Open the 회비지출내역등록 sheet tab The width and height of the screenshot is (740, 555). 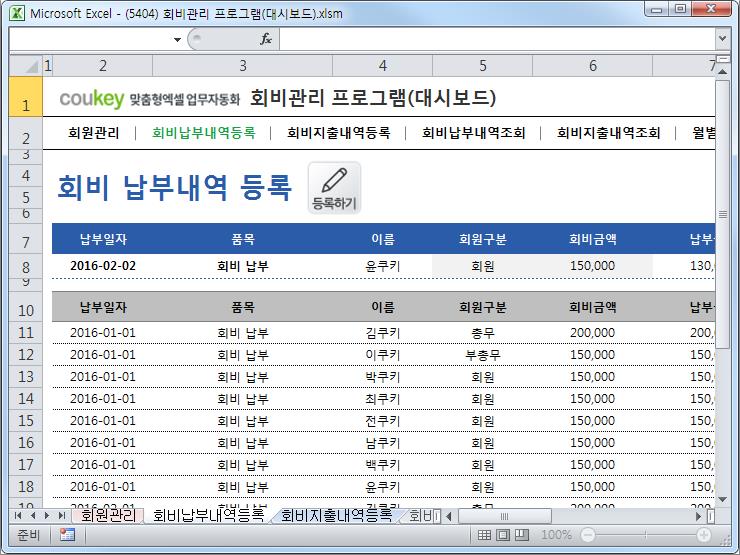point(336,515)
